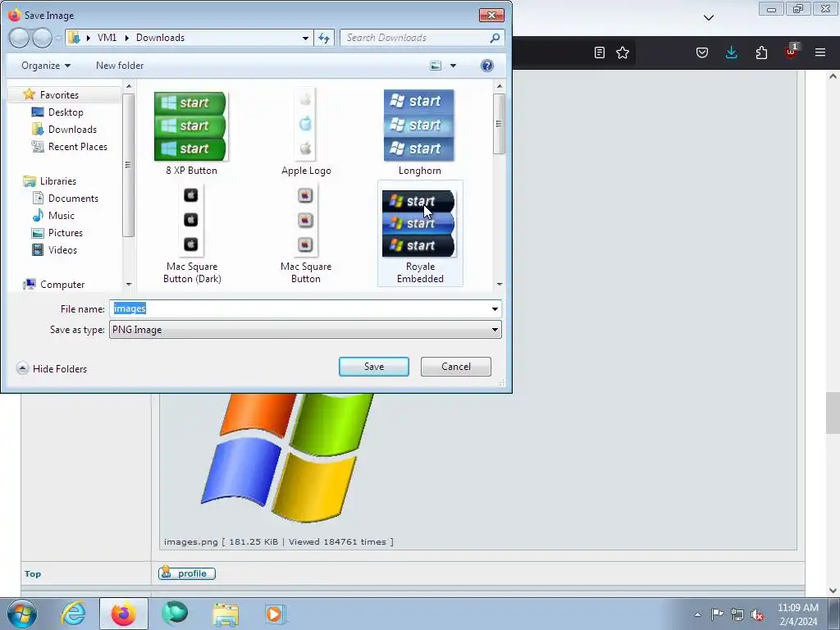The width and height of the screenshot is (840, 630).
Task: Open the Save as type dropdown
Action: (305, 330)
